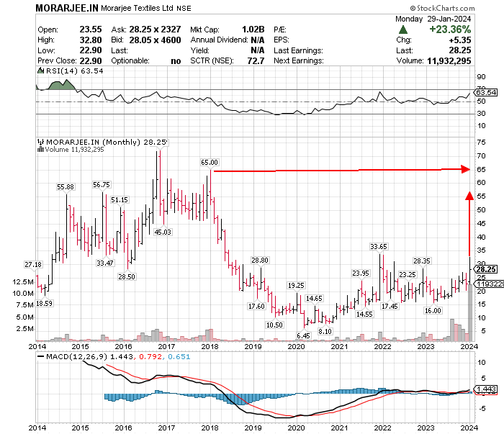Screen dimensions: 504x434
Task: Click the 2021 label on price chart axis
Action: point(339,346)
